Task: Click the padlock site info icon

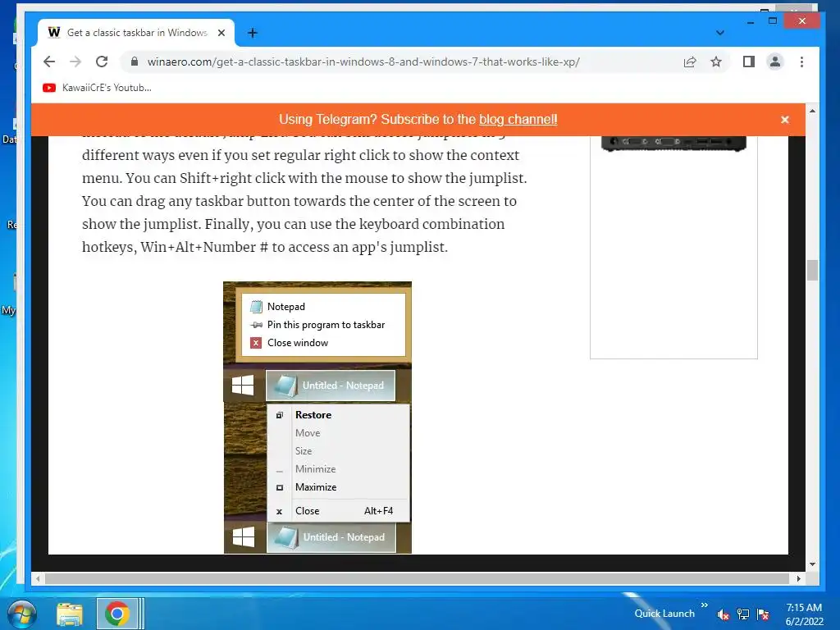Action: click(135, 62)
